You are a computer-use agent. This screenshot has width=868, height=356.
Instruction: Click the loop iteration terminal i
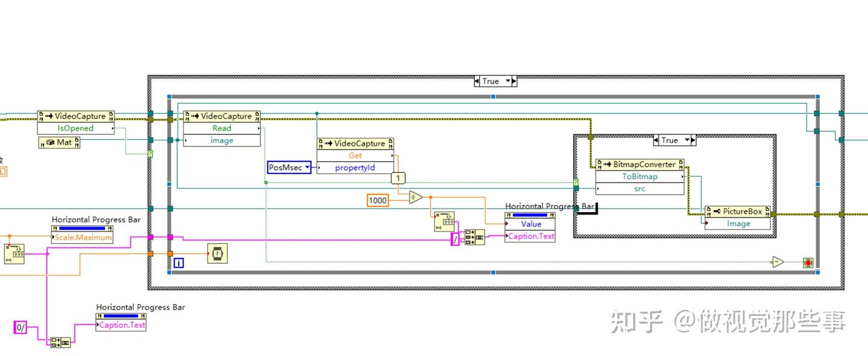click(x=179, y=262)
